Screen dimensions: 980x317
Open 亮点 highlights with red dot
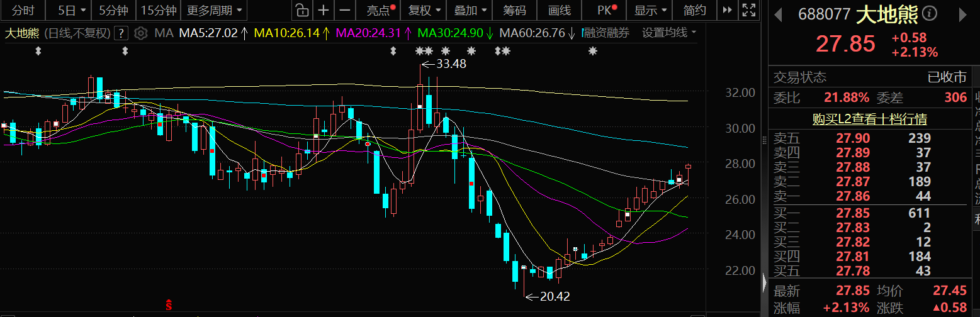(x=381, y=10)
